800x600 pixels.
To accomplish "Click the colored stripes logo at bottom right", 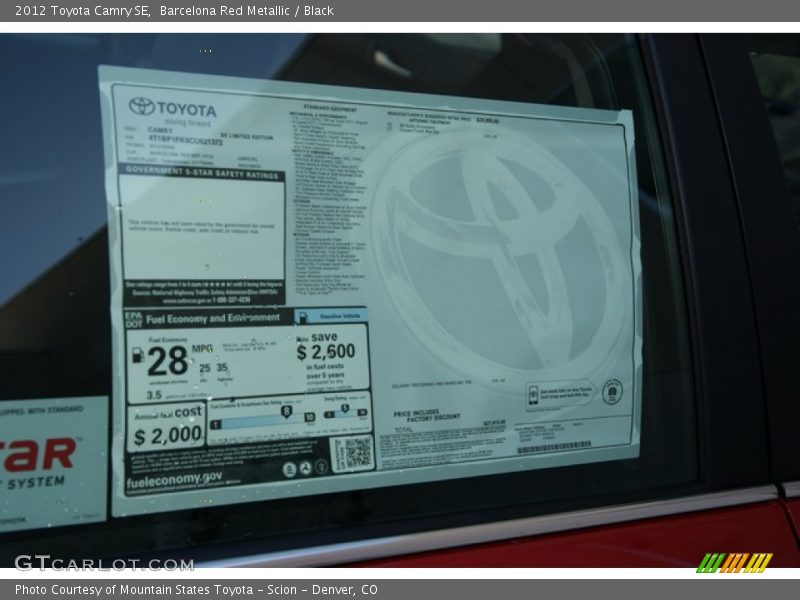I will 734,563.
